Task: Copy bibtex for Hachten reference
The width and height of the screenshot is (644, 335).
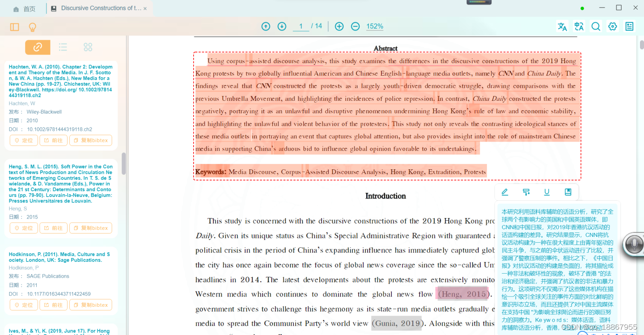Action: pyautogui.click(x=91, y=140)
